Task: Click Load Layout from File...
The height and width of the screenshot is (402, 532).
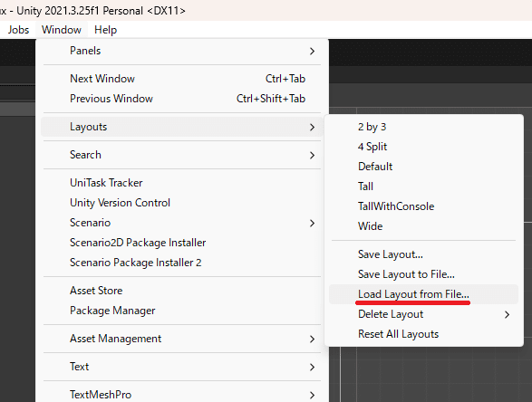Action: click(x=423, y=294)
